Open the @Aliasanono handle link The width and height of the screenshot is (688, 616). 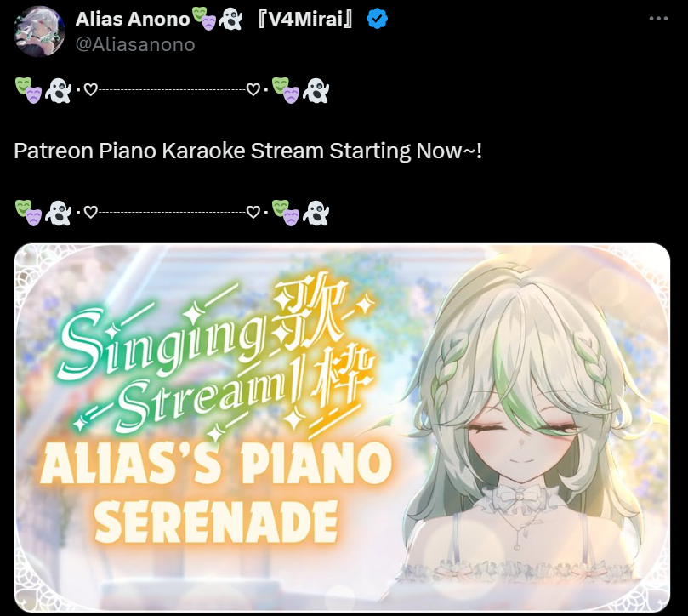coord(135,44)
